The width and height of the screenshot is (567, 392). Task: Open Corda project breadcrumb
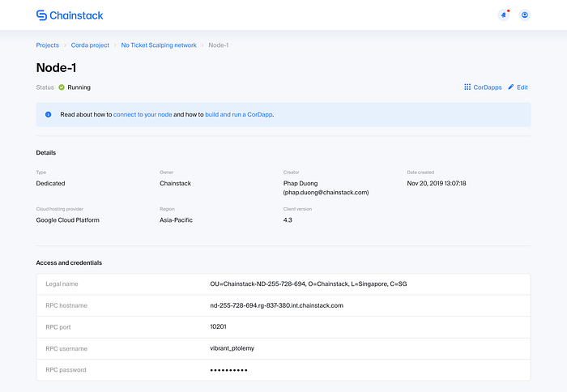90,45
